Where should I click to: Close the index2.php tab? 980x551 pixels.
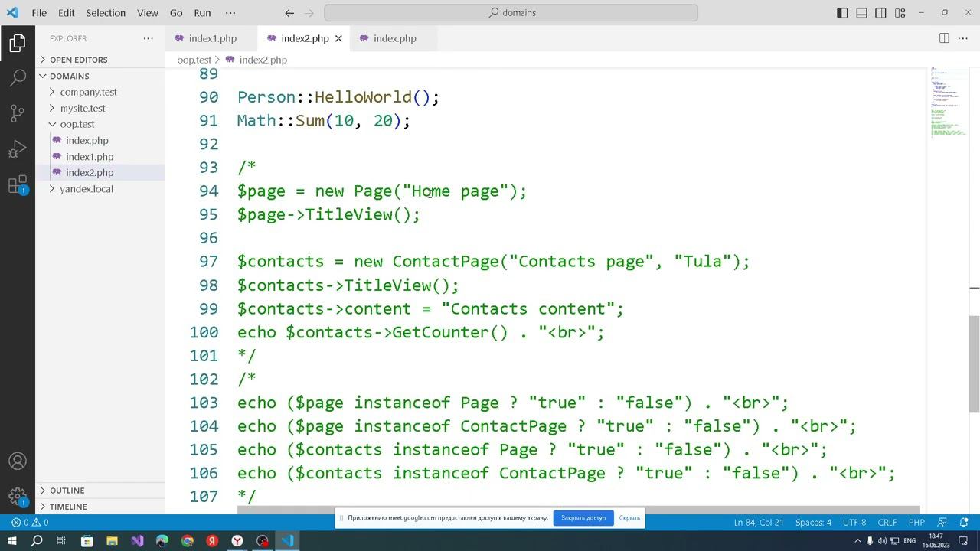point(338,38)
